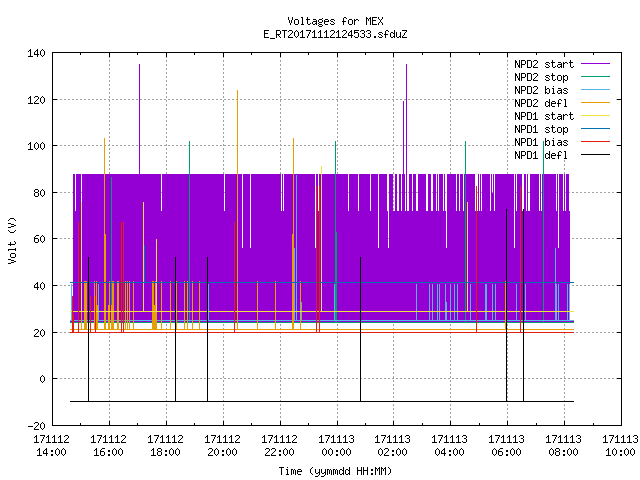Click the y-axis tick value -20

click(36, 426)
